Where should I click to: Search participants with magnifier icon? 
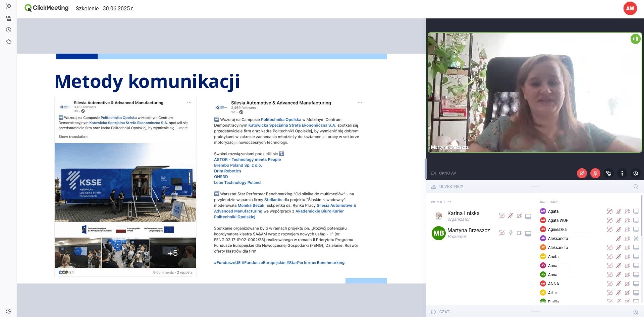(636, 187)
